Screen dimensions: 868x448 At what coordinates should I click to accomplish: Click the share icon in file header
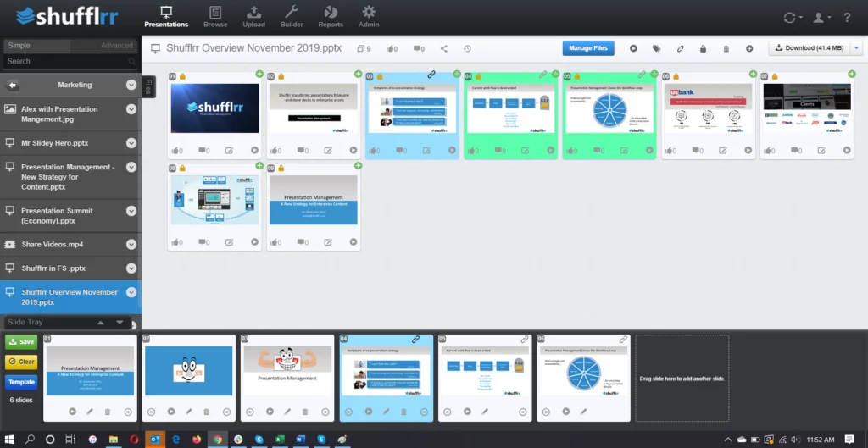coord(444,48)
